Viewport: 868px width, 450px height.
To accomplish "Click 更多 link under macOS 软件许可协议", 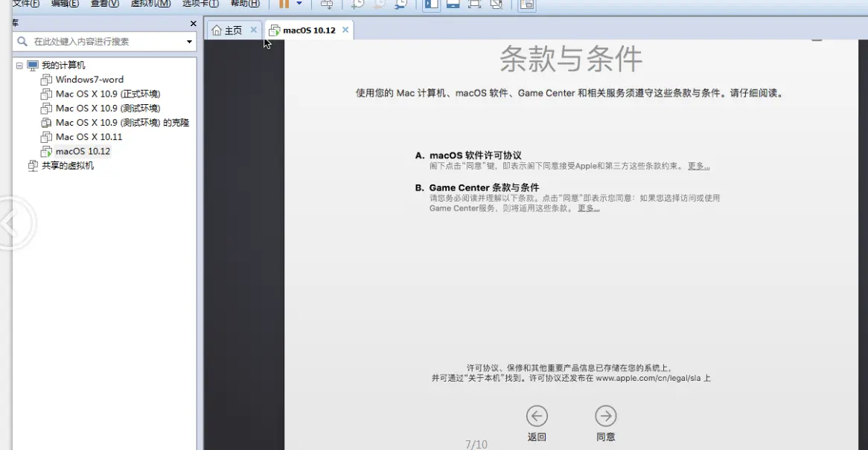I will pyautogui.click(x=698, y=166).
